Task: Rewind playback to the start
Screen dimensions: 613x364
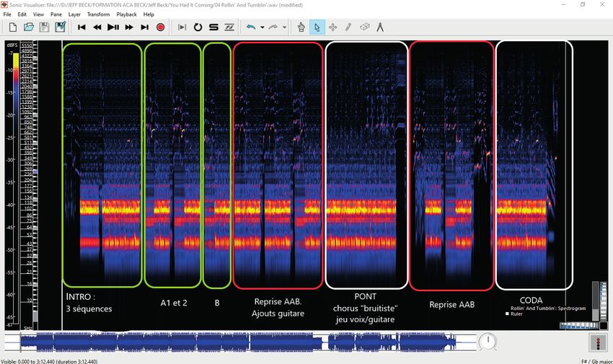Action: [81, 27]
